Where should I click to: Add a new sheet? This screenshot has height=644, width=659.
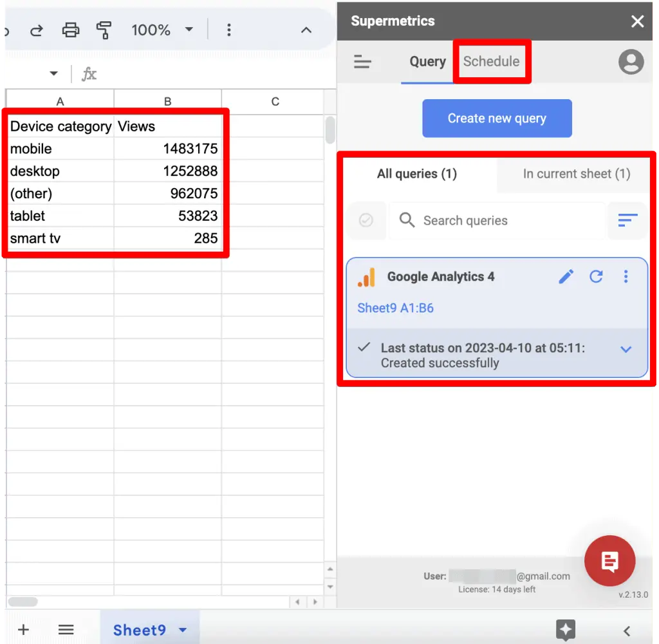[x=23, y=629]
